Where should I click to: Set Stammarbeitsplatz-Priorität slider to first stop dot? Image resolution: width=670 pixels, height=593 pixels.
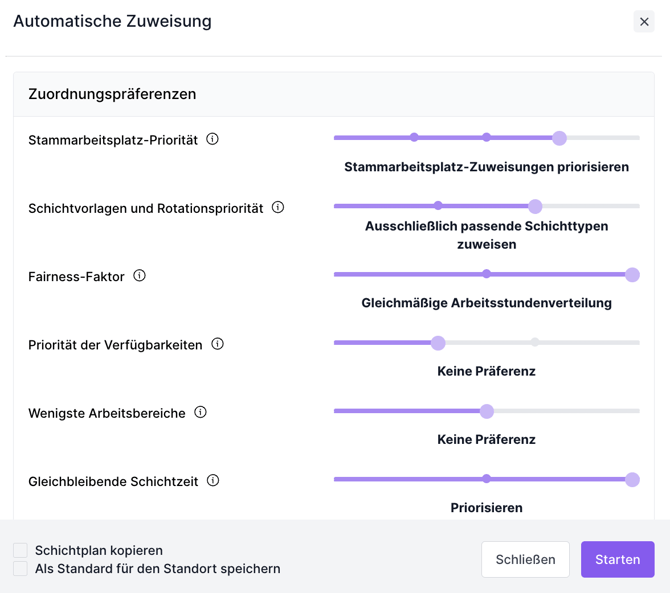coord(414,138)
